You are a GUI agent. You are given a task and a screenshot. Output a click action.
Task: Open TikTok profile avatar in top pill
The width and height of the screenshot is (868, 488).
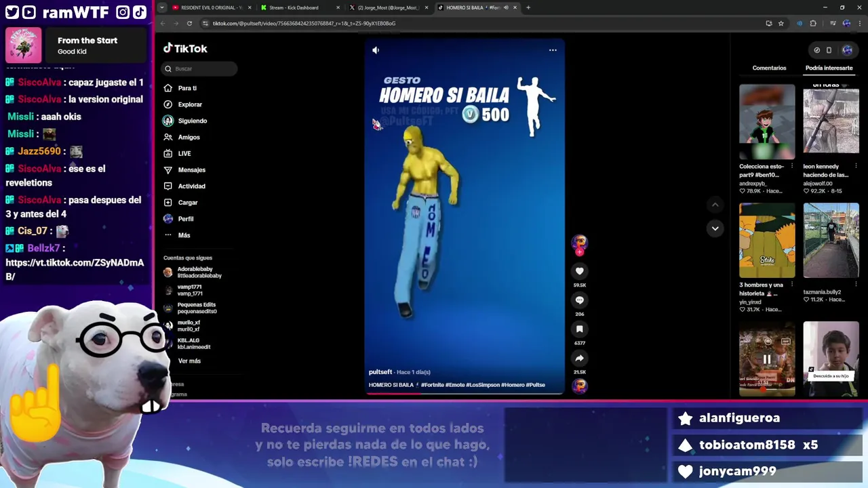coord(847,50)
